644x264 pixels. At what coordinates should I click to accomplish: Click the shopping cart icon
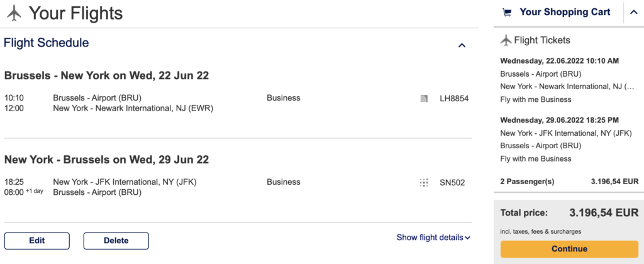(x=506, y=12)
